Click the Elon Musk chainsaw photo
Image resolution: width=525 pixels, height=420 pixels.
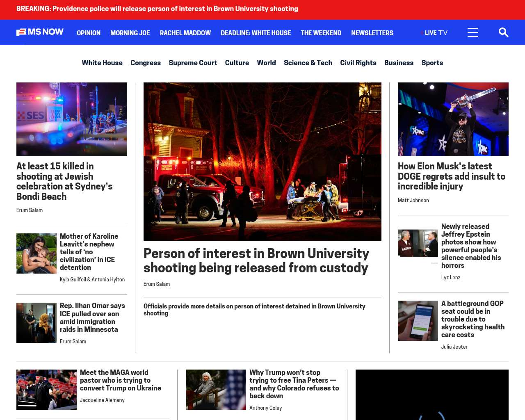453,119
